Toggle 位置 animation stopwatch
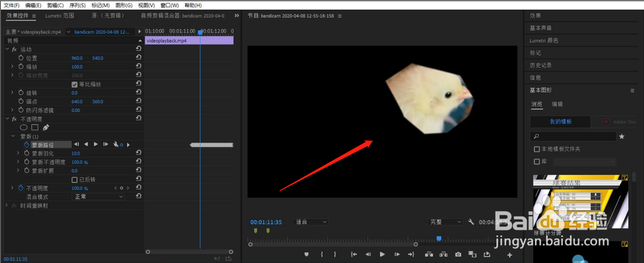Screen dimensions: 644x263 (x=21, y=58)
